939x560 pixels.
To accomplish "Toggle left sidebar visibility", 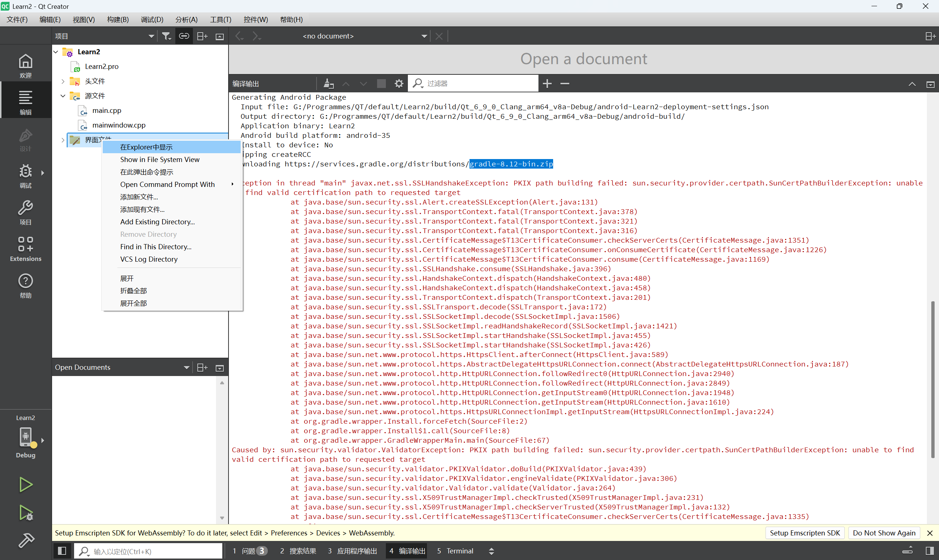I will [62, 551].
